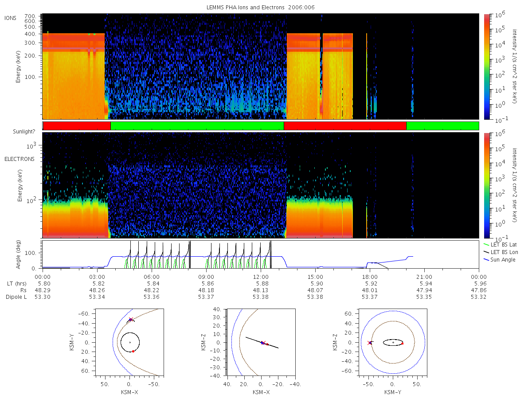The width and height of the screenshot is (532, 399).
Task: Click the plot title "LEMMS PHA Ions and Electrons 2006:006"
Action: click(261, 8)
